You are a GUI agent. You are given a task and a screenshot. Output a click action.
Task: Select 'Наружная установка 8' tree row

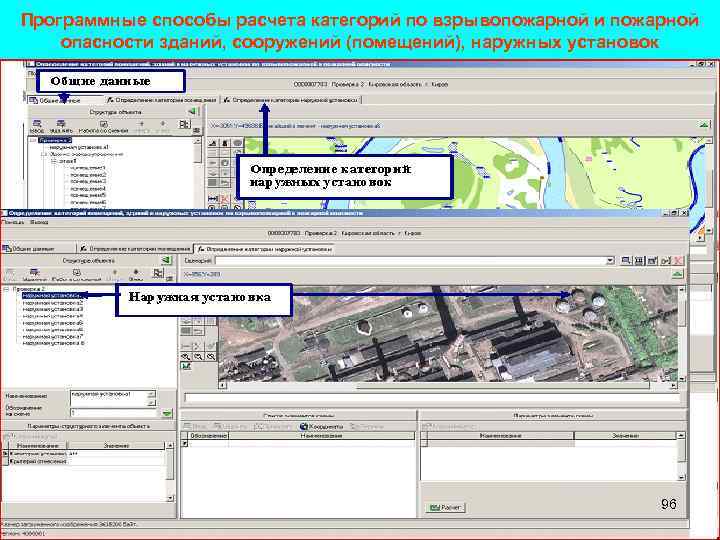click(x=53, y=343)
